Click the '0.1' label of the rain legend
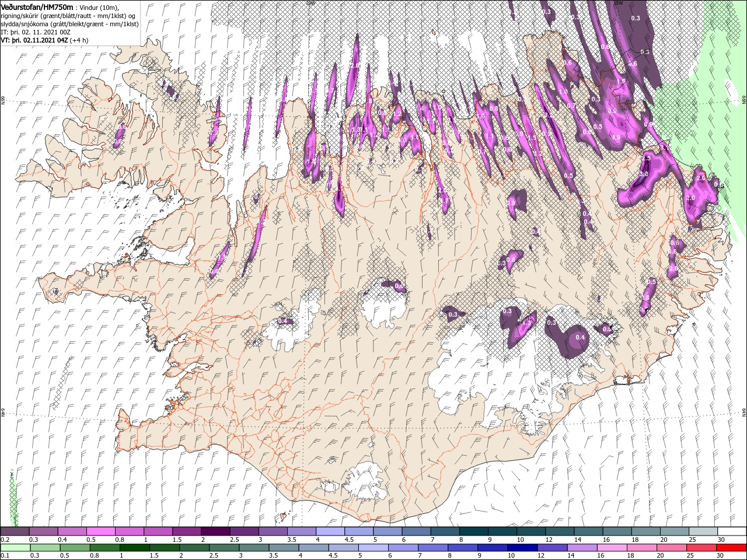 point(5,556)
